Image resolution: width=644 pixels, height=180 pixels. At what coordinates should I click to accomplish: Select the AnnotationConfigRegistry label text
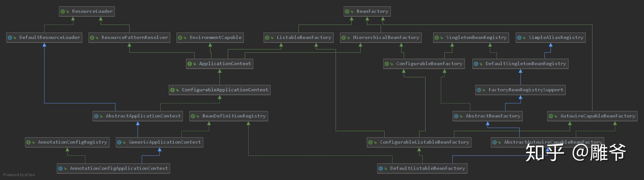point(72,142)
